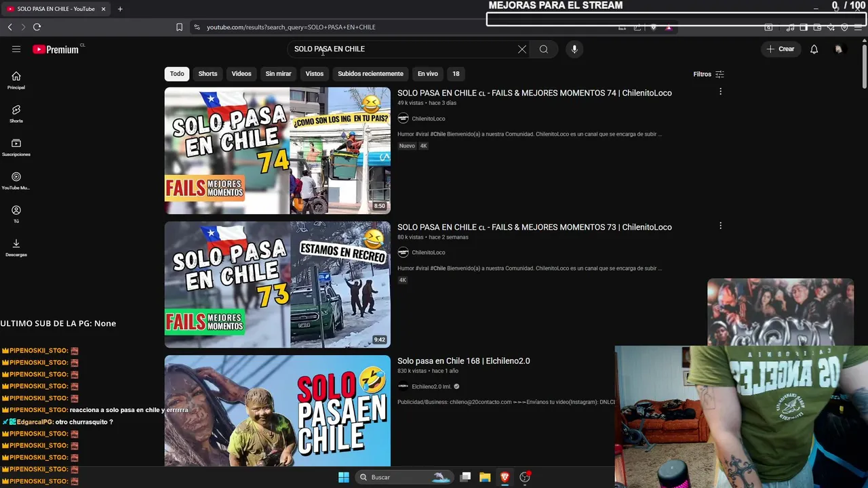The height and width of the screenshot is (488, 868).
Task: Click the taskbar Buscar search box
Action: pos(404,477)
